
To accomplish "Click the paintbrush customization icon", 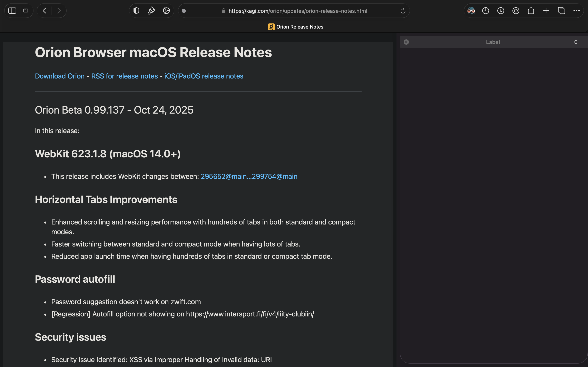I will coord(151,11).
